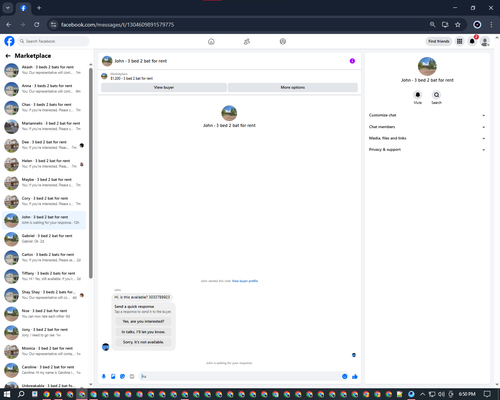Send a thumbs-up like
The height and width of the screenshot is (400, 500).
355,376
